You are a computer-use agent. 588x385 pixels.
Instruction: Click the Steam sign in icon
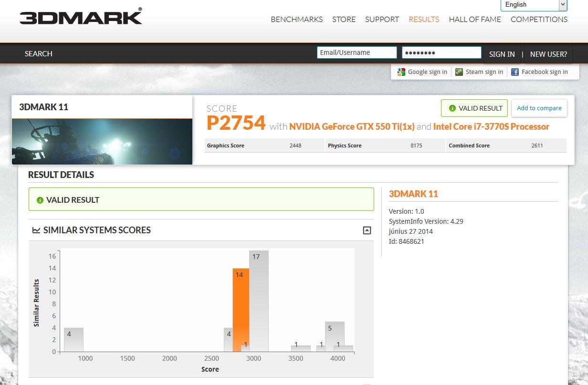click(459, 72)
